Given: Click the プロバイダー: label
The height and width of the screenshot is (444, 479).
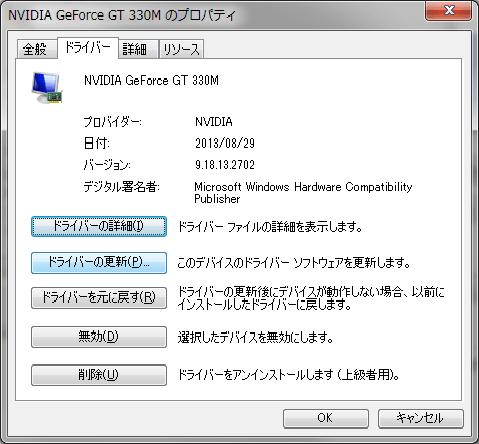Looking at the screenshot, I should pos(112,122).
